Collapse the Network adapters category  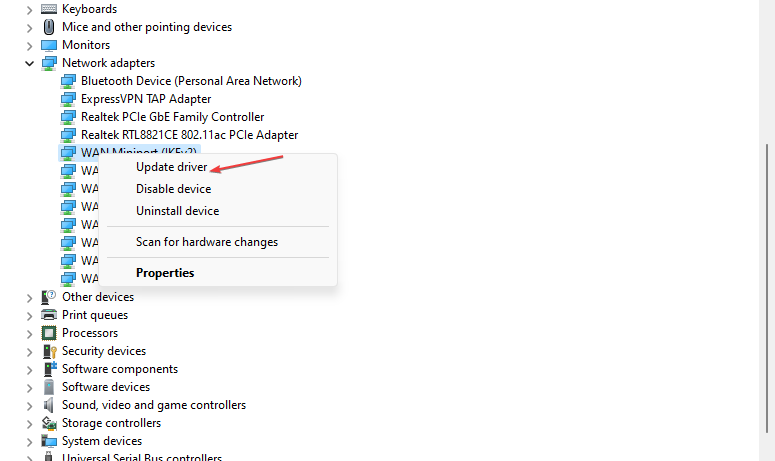(x=29, y=63)
